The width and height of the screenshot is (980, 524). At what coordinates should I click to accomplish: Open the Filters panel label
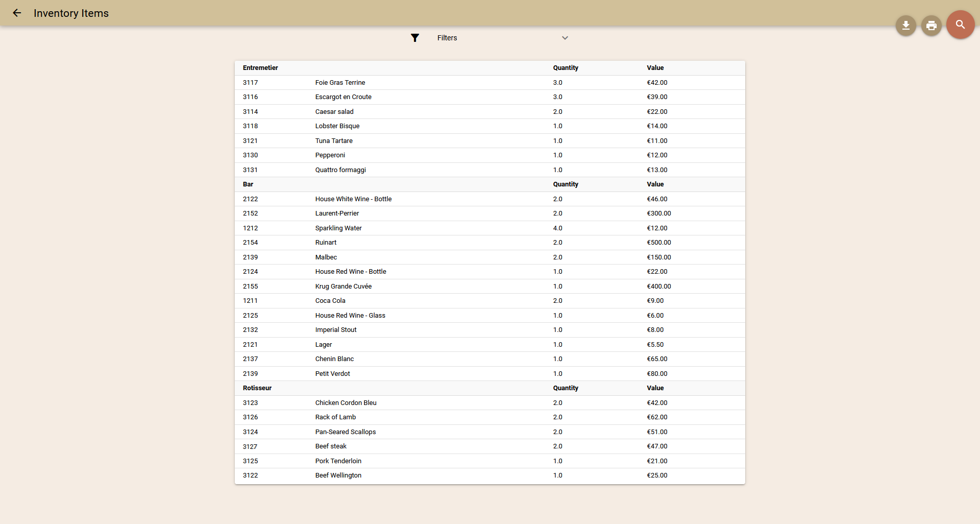point(447,38)
